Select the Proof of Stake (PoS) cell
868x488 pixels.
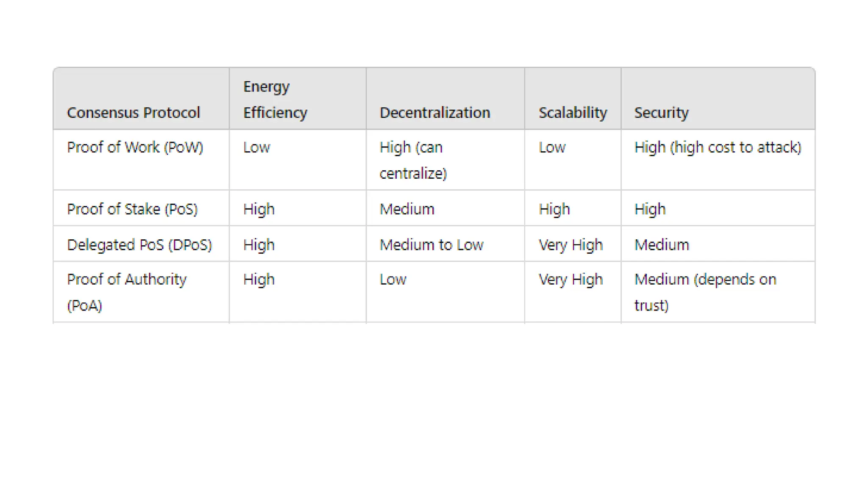[132, 209]
